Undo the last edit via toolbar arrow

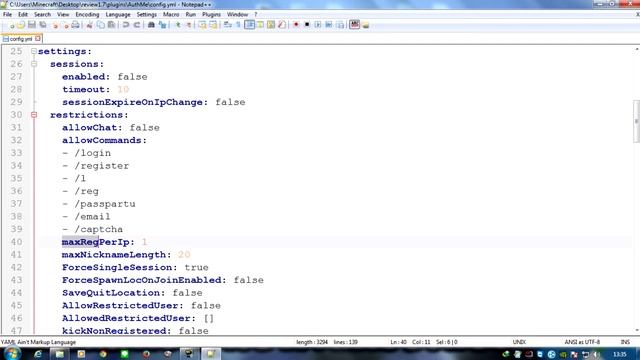[126, 25]
